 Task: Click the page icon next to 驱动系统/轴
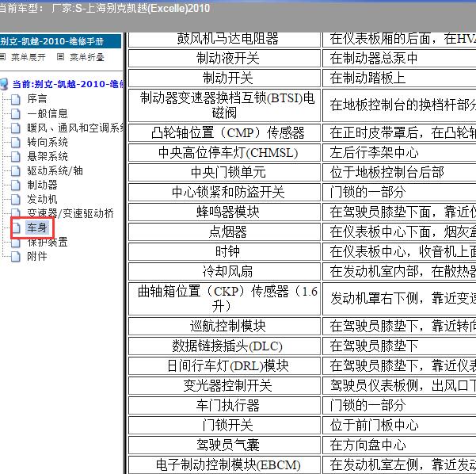click(x=16, y=170)
